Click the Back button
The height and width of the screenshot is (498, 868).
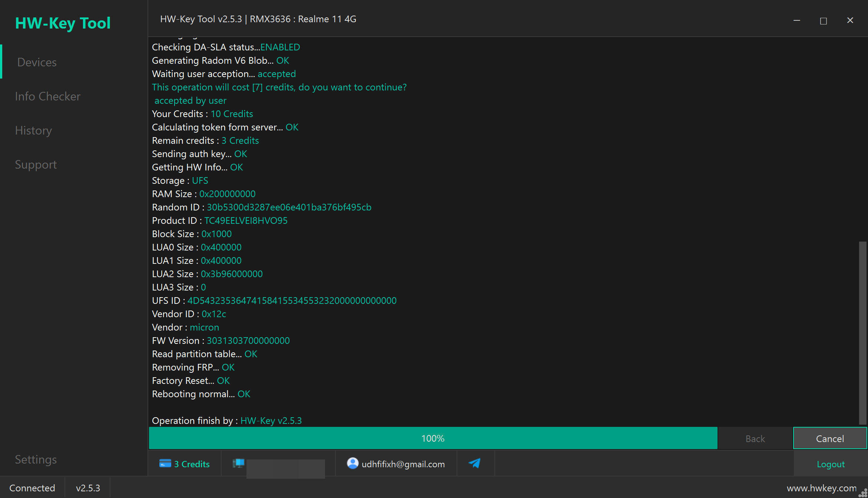coord(755,438)
